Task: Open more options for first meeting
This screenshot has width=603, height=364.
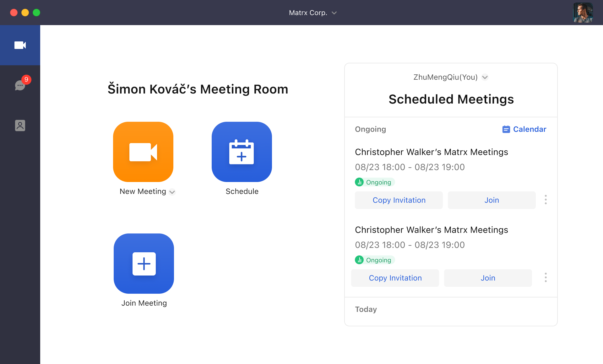Action: [546, 200]
